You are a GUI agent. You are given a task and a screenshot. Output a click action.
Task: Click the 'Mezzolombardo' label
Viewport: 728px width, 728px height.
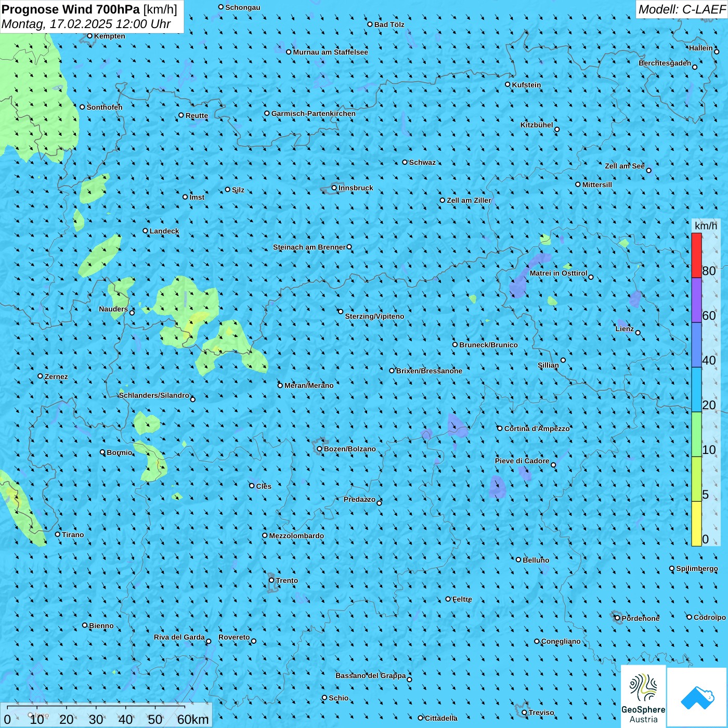(296, 536)
